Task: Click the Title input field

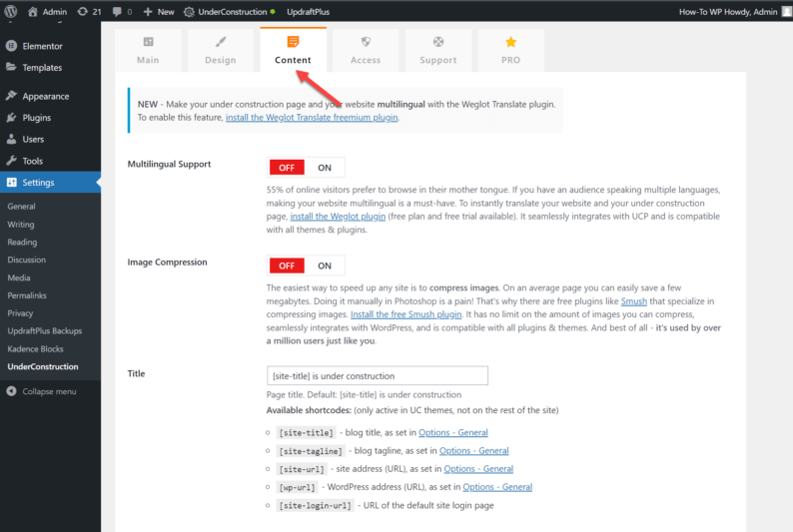Action: (378, 376)
